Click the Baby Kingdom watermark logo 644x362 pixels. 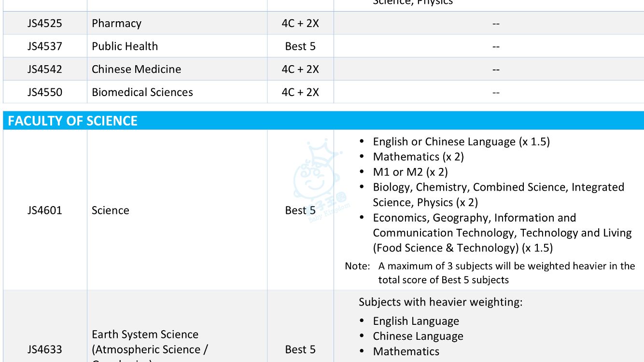pyautogui.click(x=321, y=181)
